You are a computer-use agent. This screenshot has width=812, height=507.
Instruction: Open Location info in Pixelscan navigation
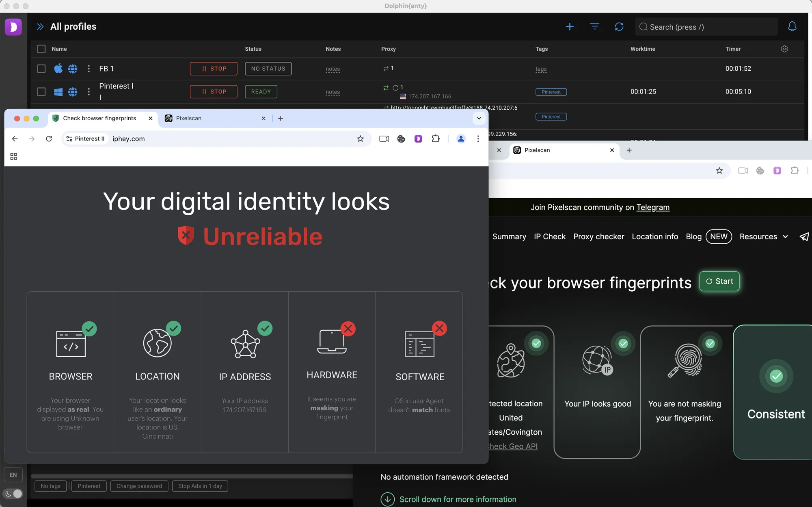(x=655, y=237)
